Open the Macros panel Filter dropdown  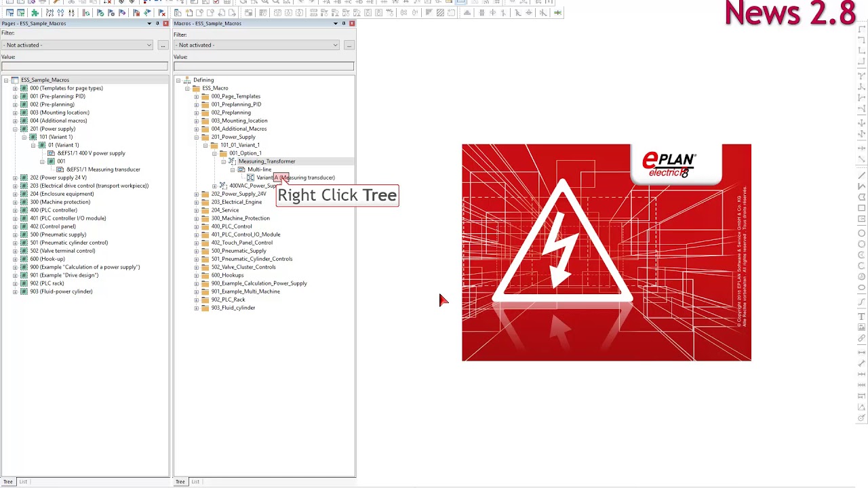[x=335, y=45]
